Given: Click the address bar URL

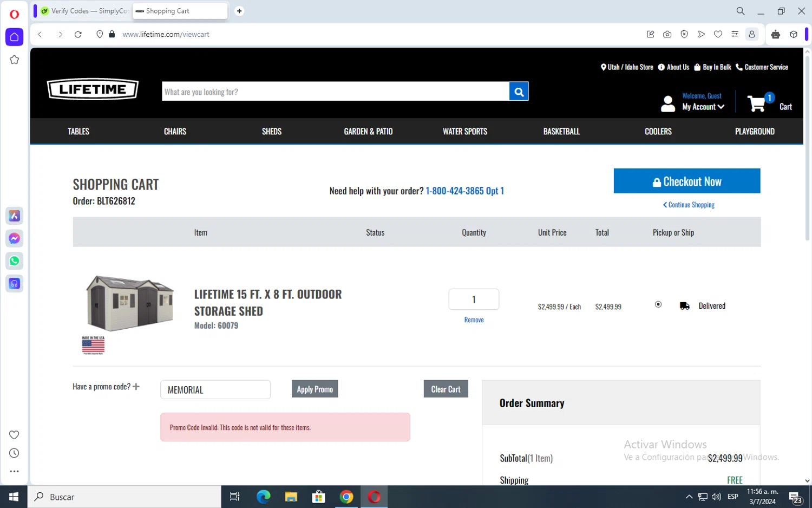Looking at the screenshot, I should [166, 34].
